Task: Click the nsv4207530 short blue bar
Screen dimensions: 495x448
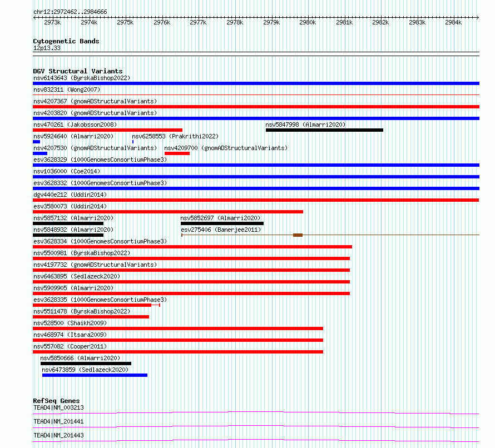Action: coord(40,153)
